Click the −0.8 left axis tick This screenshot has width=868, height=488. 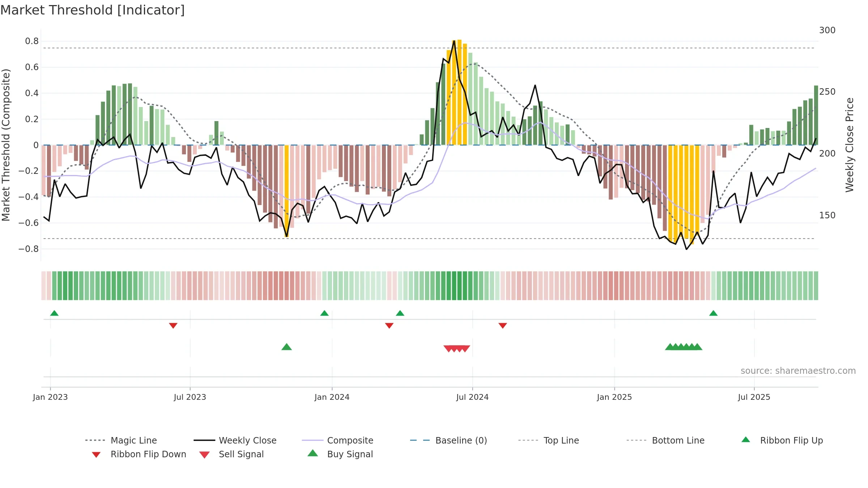[29, 249]
